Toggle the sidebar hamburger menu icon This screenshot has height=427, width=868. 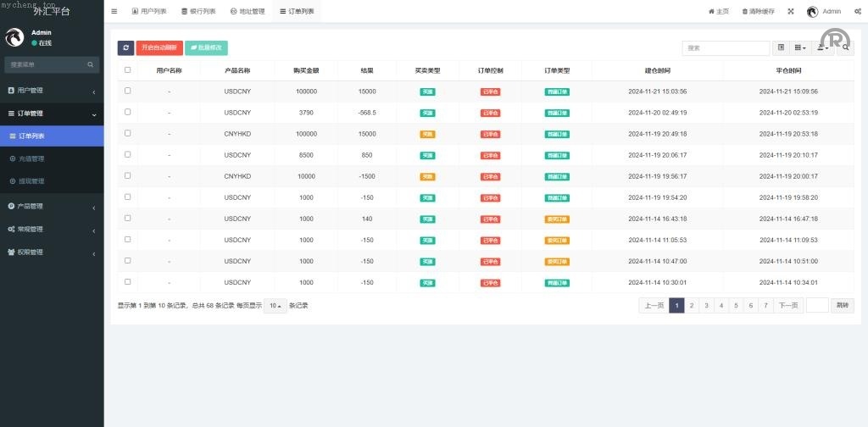click(114, 11)
